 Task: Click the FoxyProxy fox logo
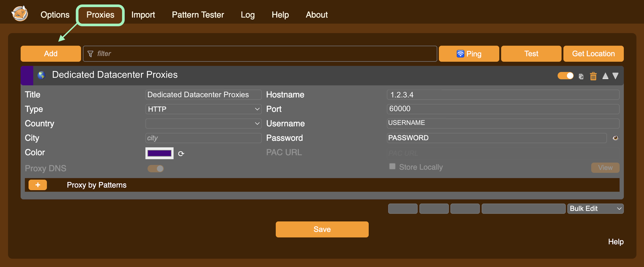pos(20,14)
